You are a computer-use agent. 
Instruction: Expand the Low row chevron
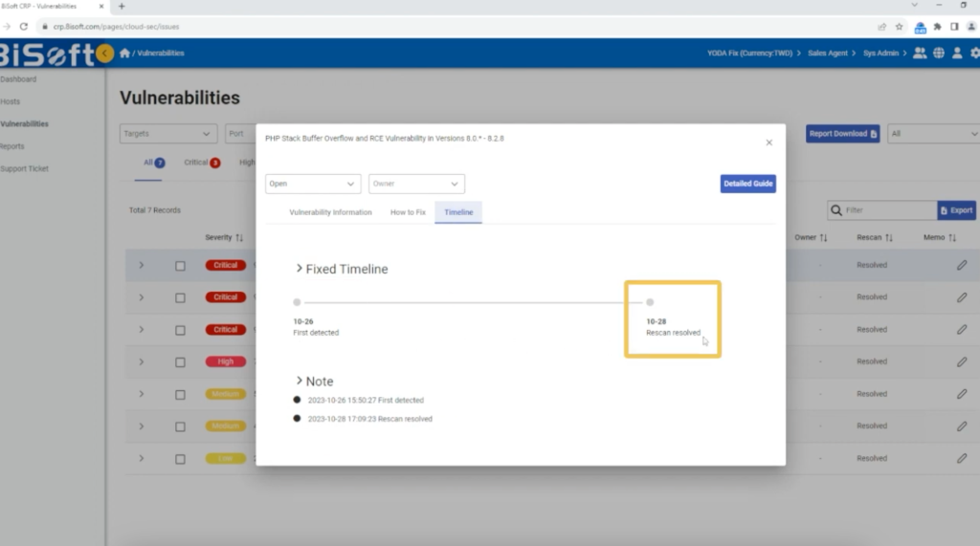click(142, 458)
